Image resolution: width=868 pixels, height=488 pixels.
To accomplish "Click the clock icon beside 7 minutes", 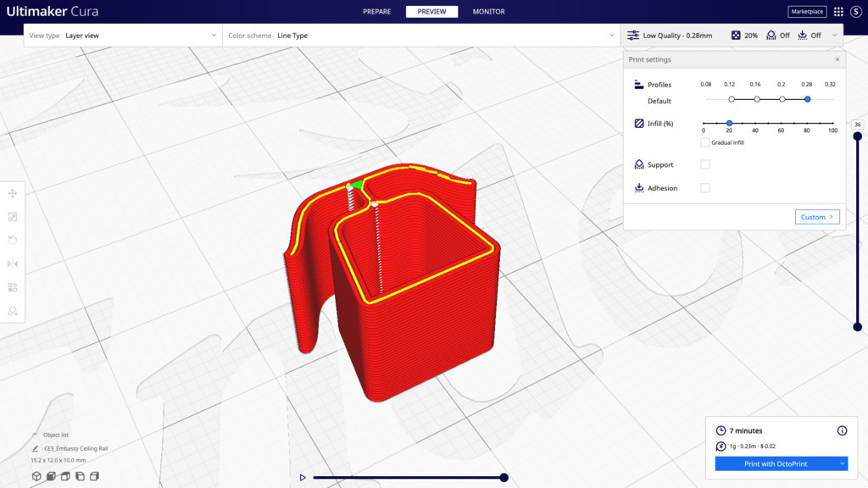I will (x=721, y=430).
